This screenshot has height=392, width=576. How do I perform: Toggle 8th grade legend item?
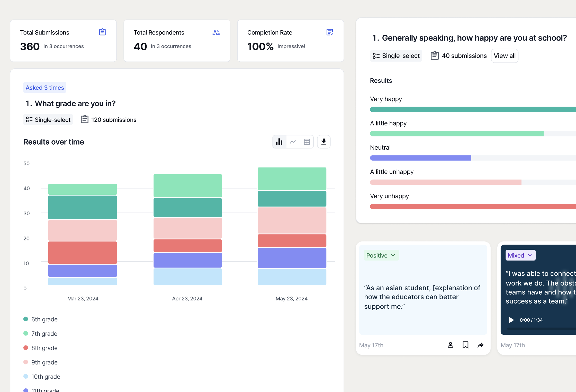(40, 348)
